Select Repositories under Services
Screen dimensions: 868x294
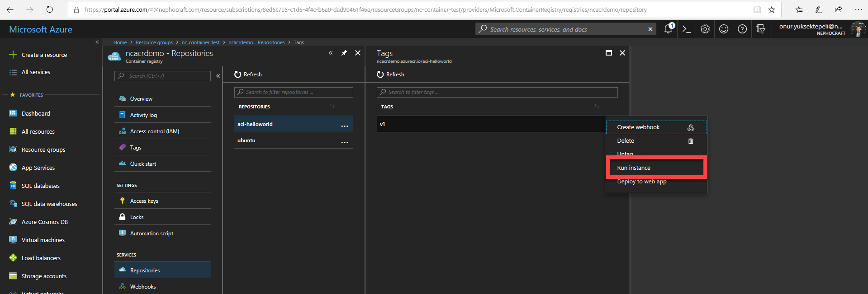[x=162, y=270]
